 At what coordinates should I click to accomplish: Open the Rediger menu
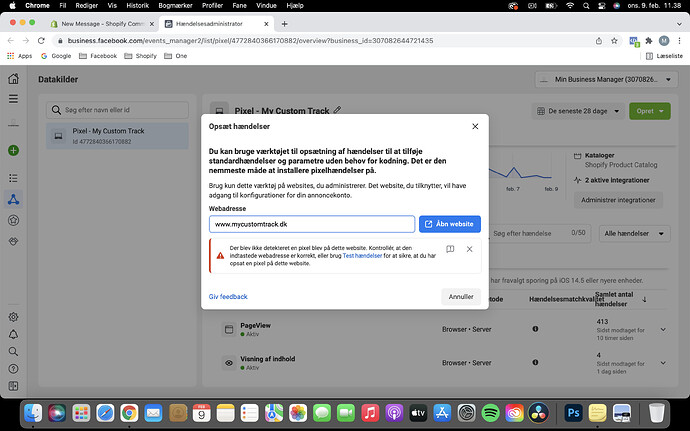point(86,6)
